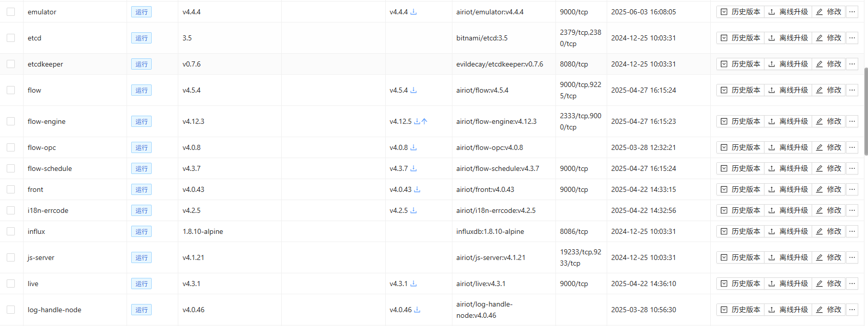Show more actions for flow-schedule row

(x=852, y=168)
